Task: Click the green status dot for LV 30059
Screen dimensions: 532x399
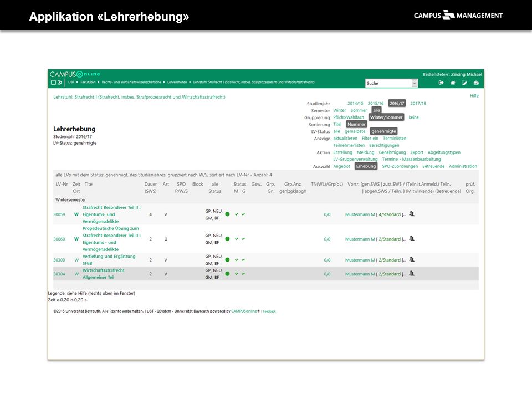Action: coord(227,214)
